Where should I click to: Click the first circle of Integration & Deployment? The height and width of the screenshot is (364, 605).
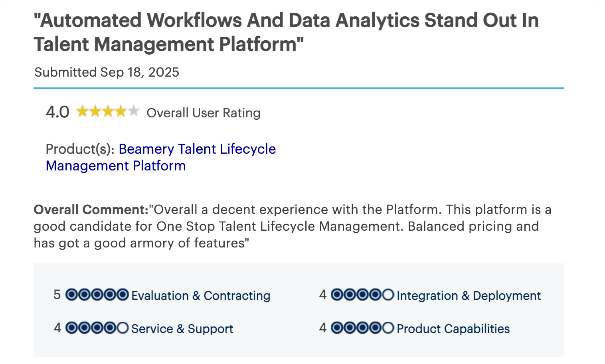pos(337,295)
